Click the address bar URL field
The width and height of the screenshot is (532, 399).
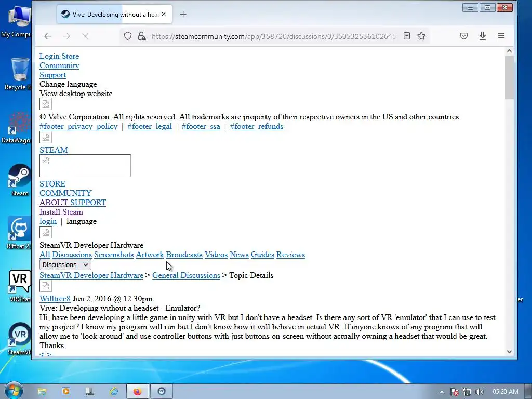(x=273, y=36)
